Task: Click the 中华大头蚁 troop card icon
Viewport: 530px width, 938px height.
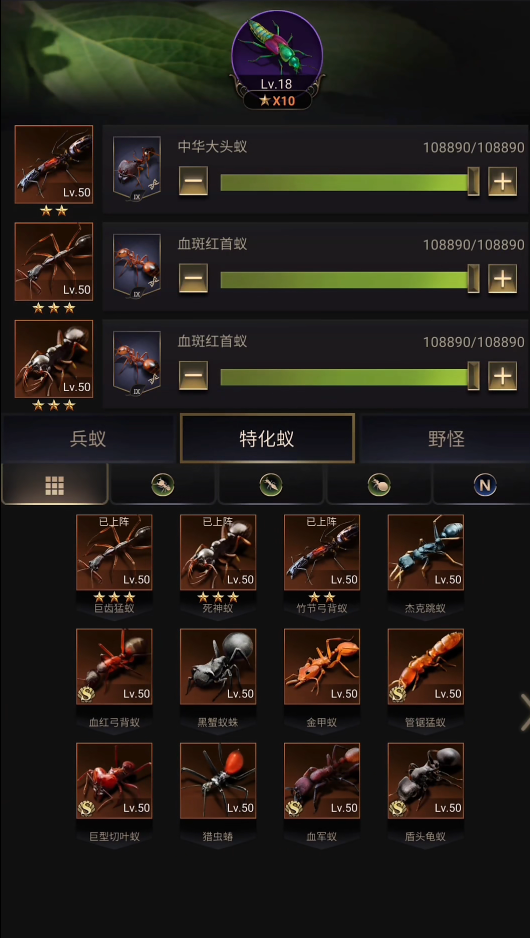Action: pos(137,168)
